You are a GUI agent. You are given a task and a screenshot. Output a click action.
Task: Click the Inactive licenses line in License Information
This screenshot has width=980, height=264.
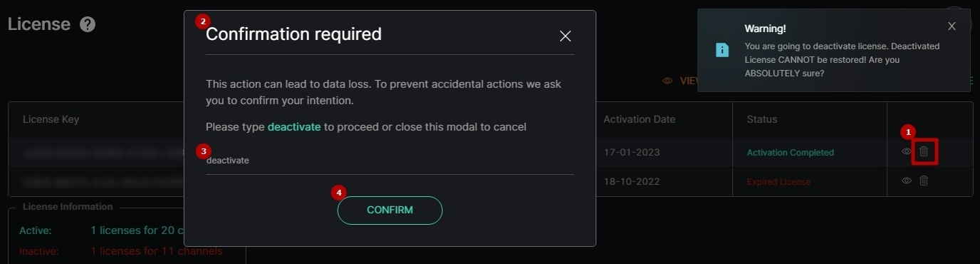point(120,251)
